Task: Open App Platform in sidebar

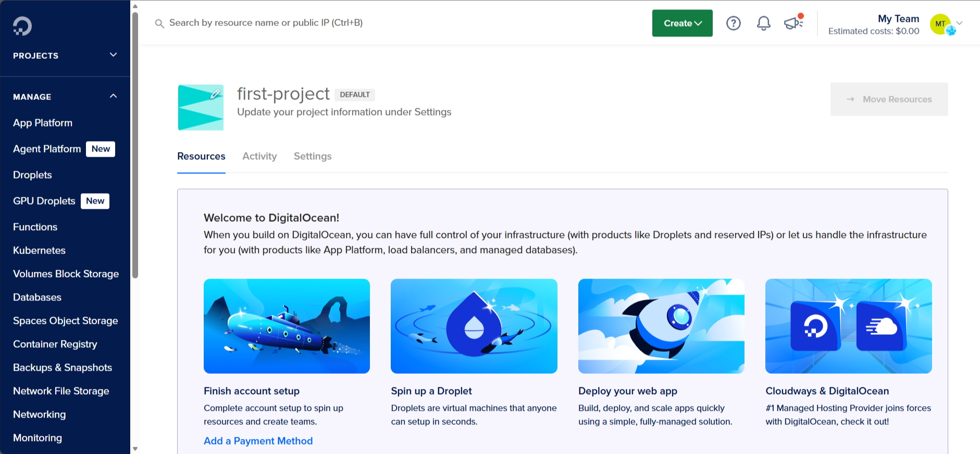Action: 43,123
